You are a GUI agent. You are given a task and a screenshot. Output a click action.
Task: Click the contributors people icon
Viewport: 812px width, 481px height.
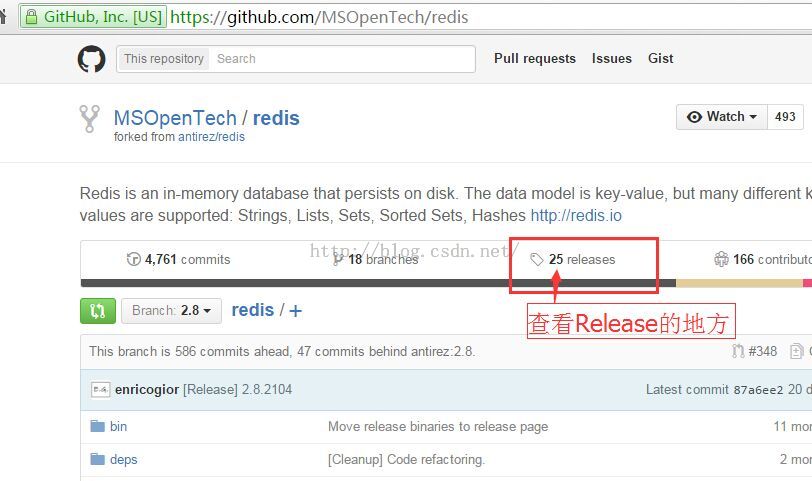(721, 259)
